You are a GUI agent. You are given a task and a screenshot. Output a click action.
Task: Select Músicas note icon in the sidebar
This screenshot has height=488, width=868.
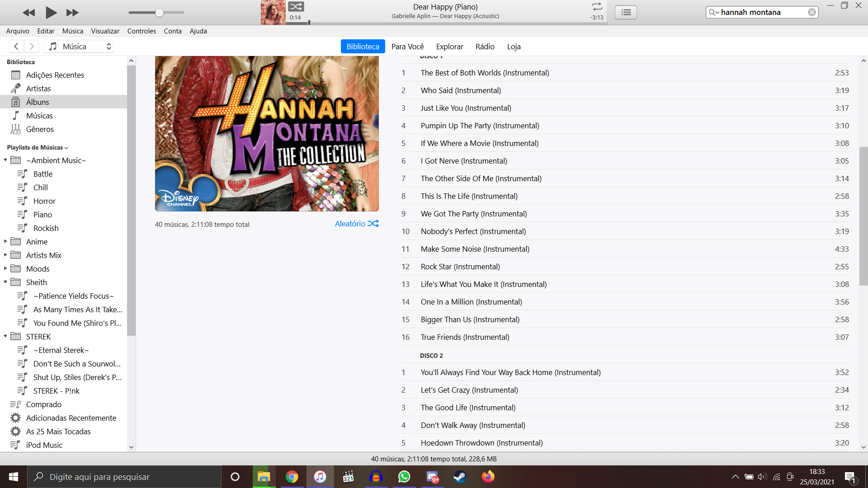[16, 116]
